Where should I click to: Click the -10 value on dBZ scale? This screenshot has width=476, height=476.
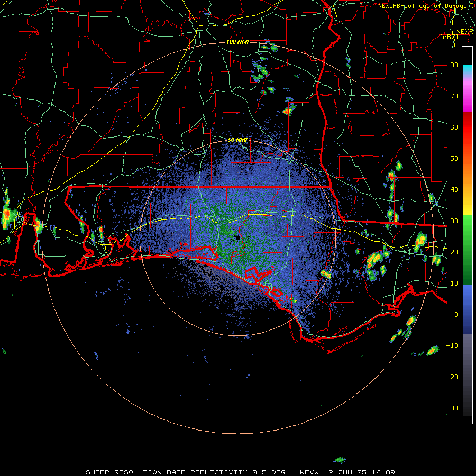452,346
